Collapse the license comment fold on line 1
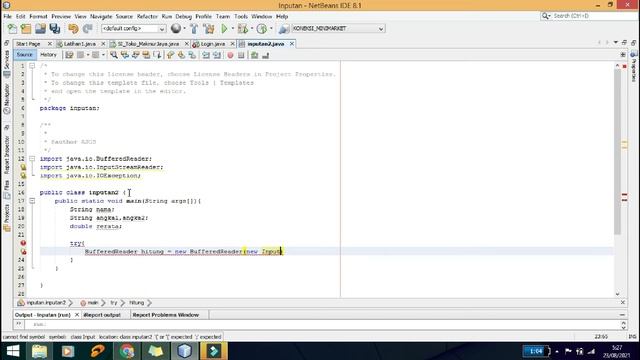 click(x=32, y=66)
